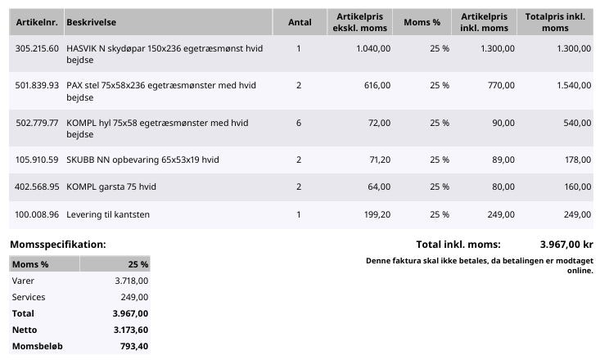This screenshot has width=600, height=364.
Task: Select Levering til kantsten row
Action: (301, 215)
